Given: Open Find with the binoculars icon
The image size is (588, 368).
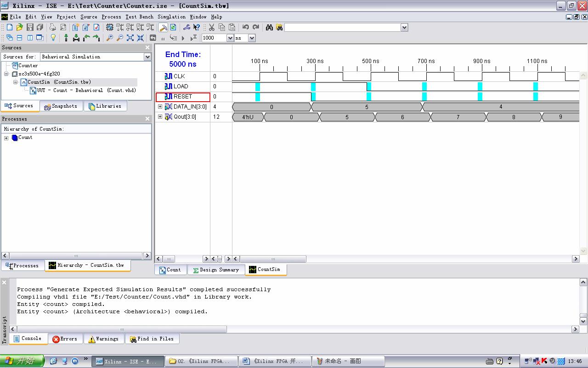Looking at the screenshot, I should [x=269, y=28].
